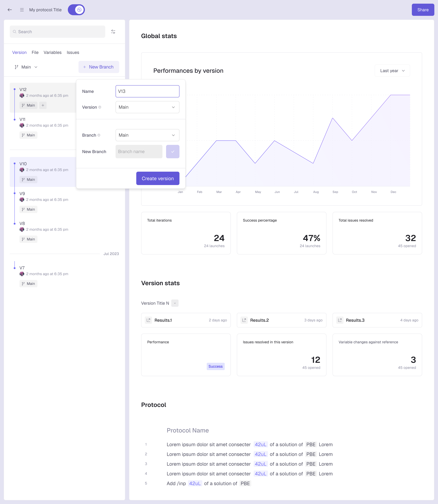
Task: Open the hamburger menu icon
Action: coord(22,10)
